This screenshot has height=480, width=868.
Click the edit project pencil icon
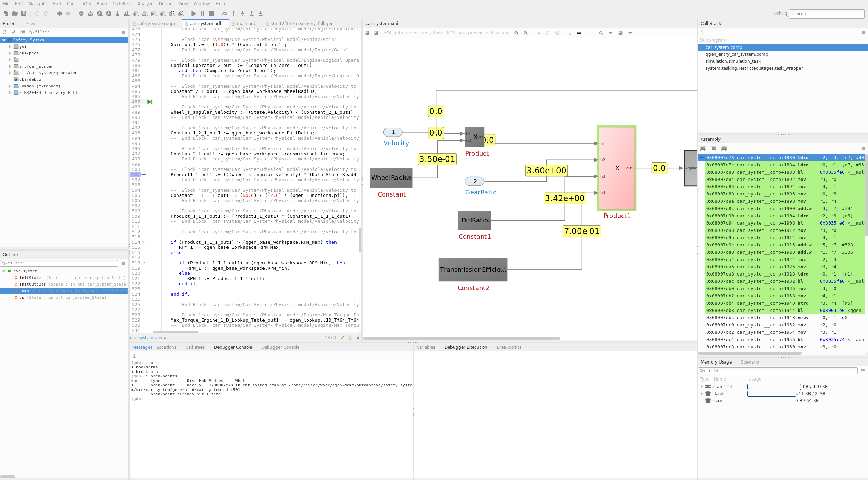click(x=14, y=32)
